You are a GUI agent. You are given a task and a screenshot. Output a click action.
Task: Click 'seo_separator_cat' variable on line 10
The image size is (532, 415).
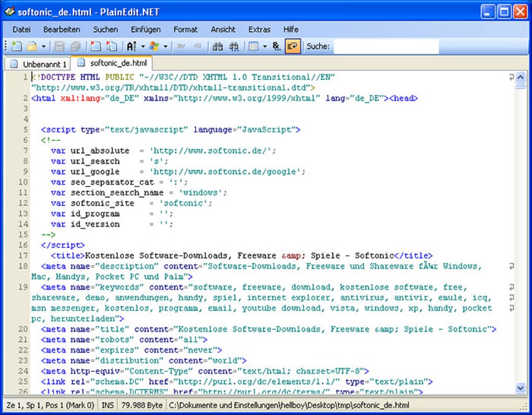[x=112, y=182]
